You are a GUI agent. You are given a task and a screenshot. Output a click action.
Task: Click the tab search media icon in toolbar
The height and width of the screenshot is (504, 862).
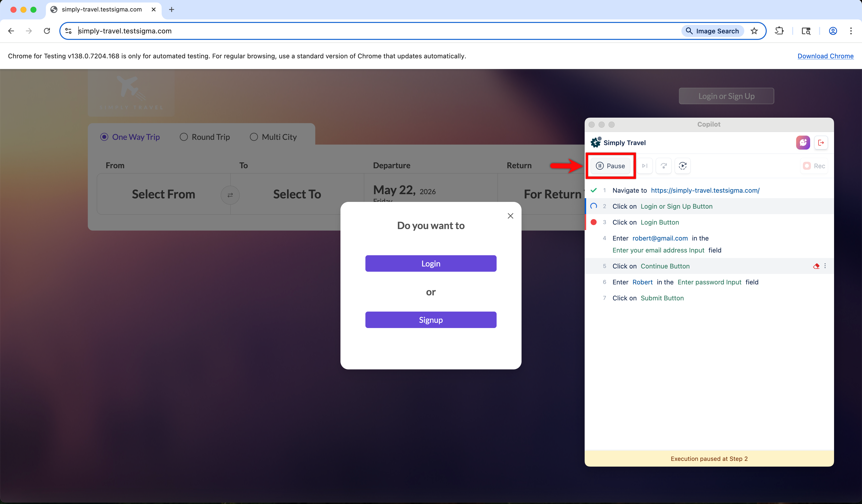tap(806, 31)
